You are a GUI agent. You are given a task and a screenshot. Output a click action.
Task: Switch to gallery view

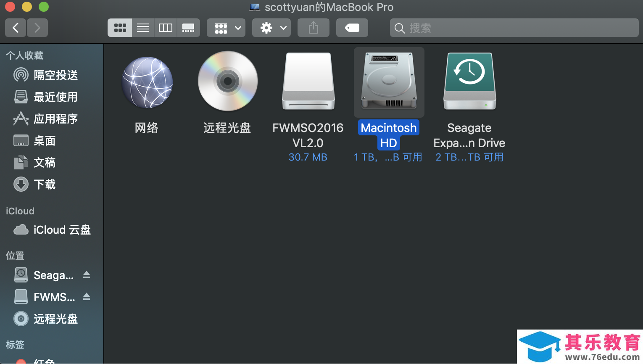(188, 28)
